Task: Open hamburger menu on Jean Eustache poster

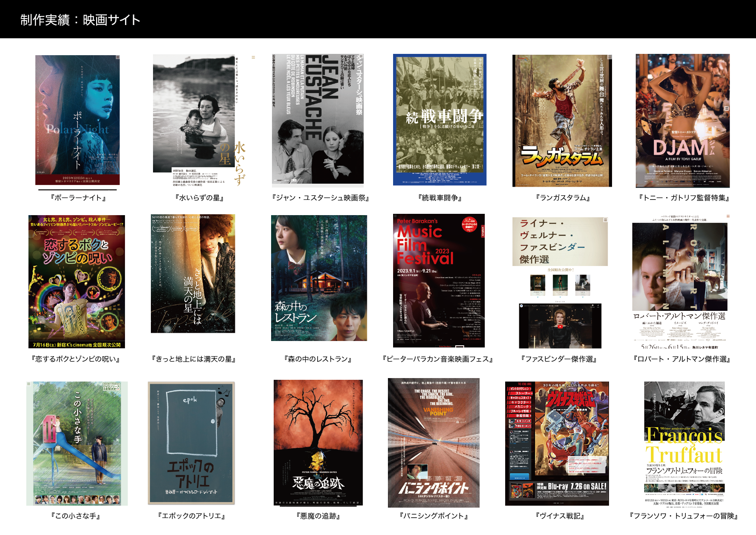Action: 361,56
